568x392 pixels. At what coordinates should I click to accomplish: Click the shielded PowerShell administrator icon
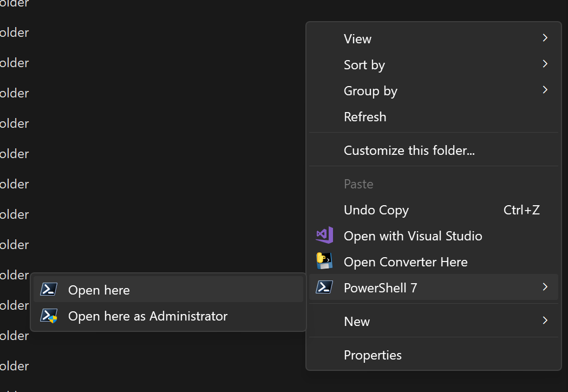pyautogui.click(x=49, y=316)
